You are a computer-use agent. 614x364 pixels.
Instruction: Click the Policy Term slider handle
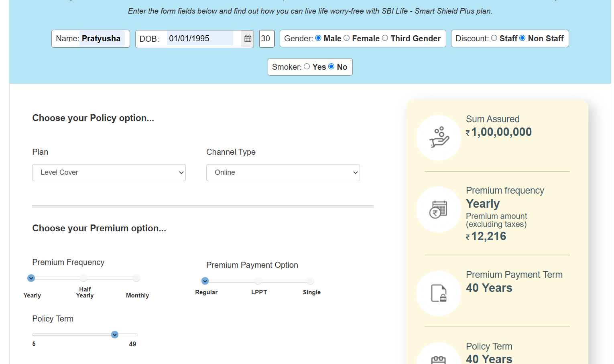(115, 334)
